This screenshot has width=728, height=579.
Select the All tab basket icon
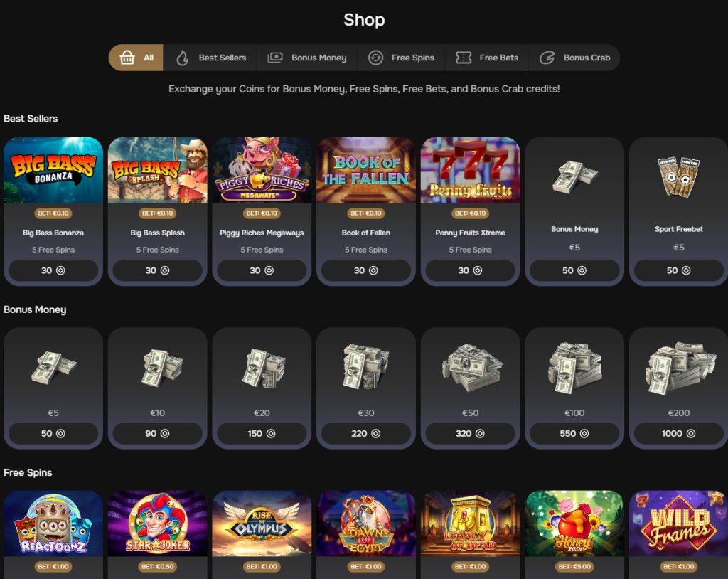127,58
